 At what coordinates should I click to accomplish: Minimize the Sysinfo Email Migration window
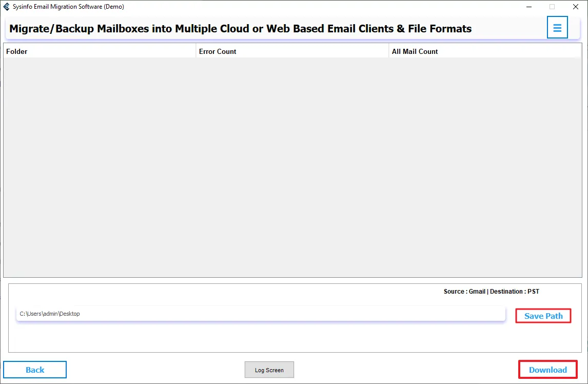(528, 7)
